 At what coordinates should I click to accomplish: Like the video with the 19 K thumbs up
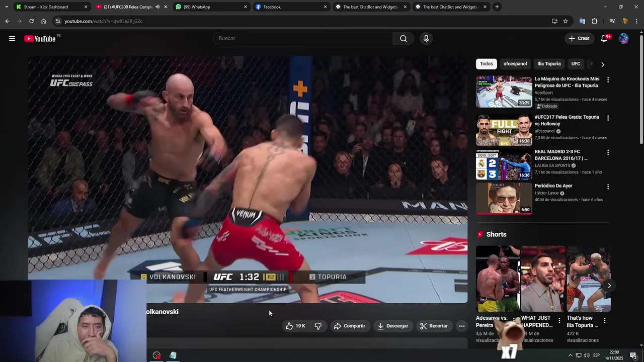tap(295, 326)
